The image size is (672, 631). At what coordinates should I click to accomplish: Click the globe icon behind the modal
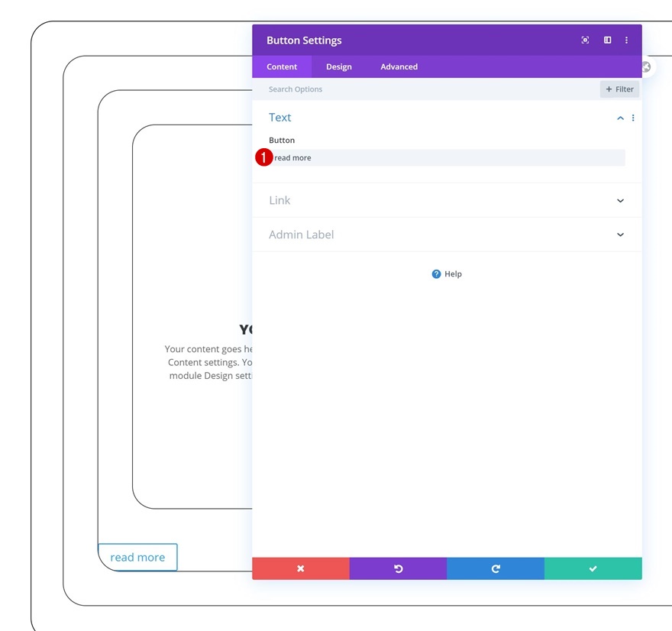point(646,67)
